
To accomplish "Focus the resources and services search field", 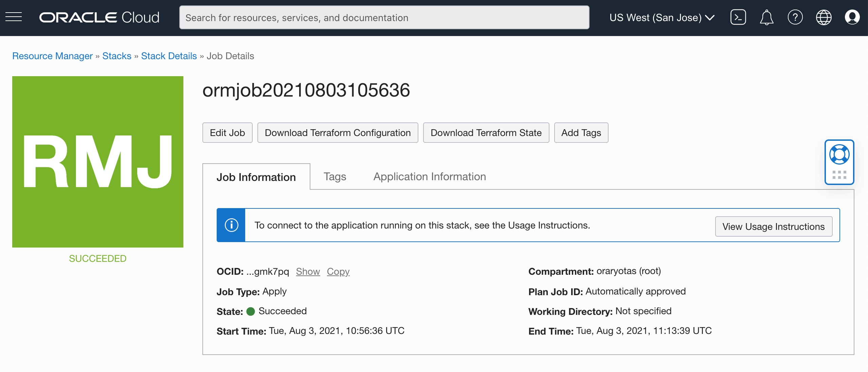I will pyautogui.click(x=384, y=17).
